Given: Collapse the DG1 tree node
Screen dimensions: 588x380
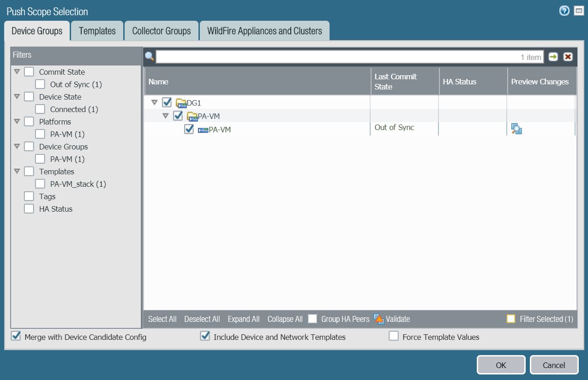Looking at the screenshot, I should tap(155, 102).
